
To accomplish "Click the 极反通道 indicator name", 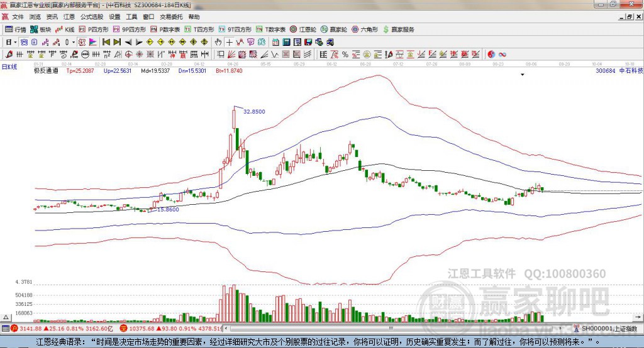I will [46, 70].
